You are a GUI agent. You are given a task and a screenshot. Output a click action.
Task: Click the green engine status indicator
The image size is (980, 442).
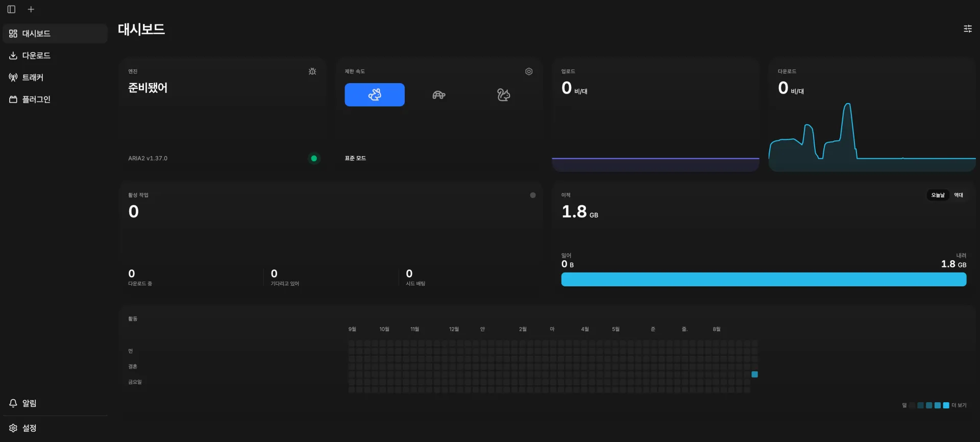pos(314,158)
